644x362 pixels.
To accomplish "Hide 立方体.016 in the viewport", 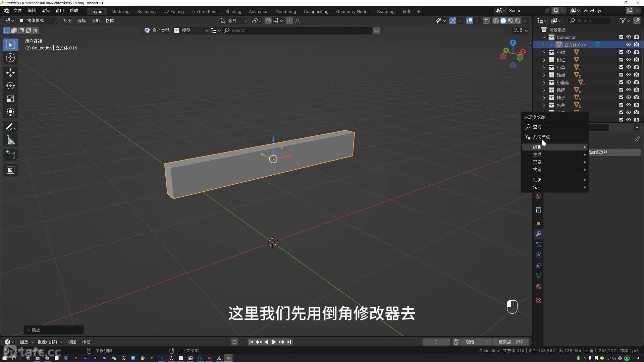I will click(629, 45).
